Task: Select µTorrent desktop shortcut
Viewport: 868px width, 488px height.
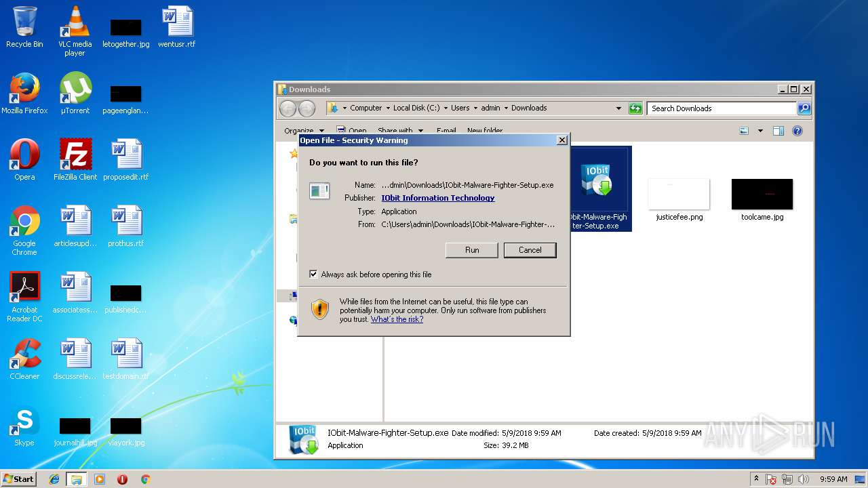Action: [75, 94]
